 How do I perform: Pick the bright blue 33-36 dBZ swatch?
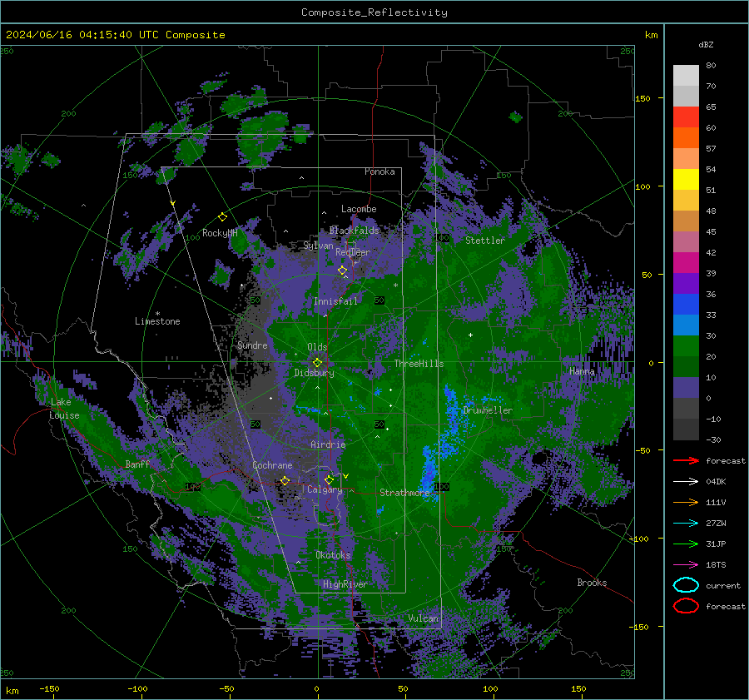[686, 304]
